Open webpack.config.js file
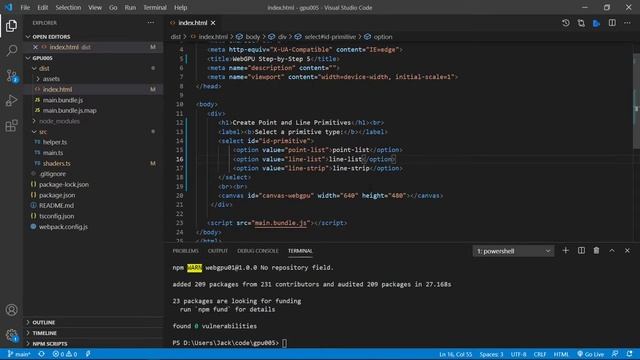This screenshot has width=640, height=360. 63,227
